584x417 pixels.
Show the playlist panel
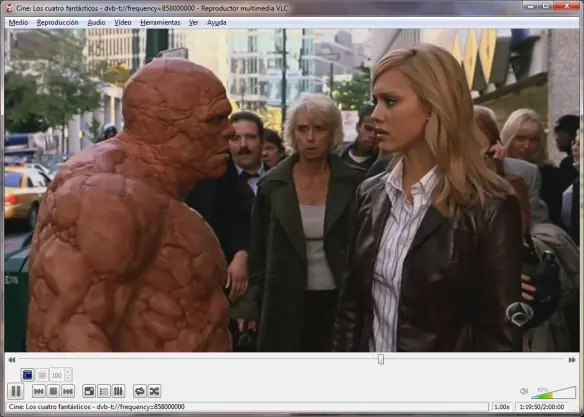point(104,391)
